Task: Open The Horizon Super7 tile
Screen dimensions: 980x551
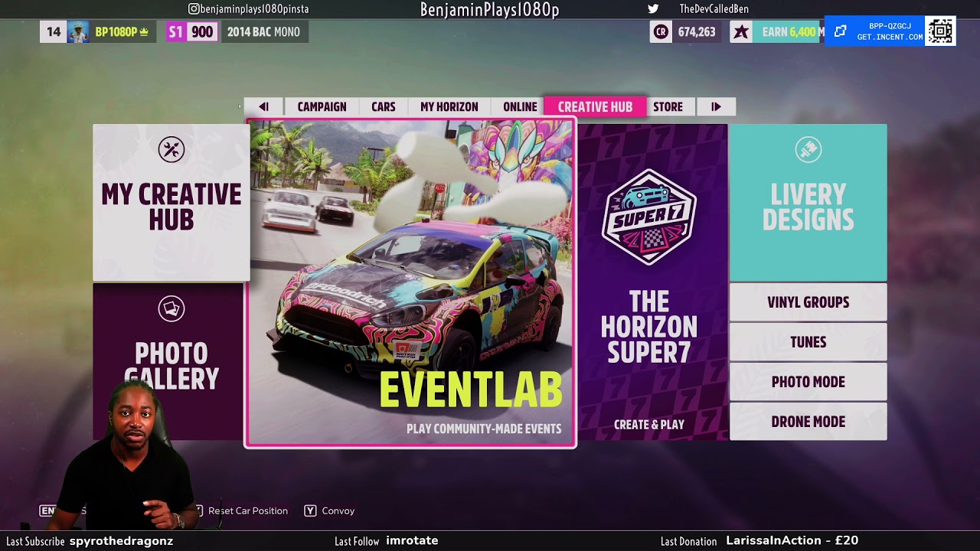Action: click(652, 282)
